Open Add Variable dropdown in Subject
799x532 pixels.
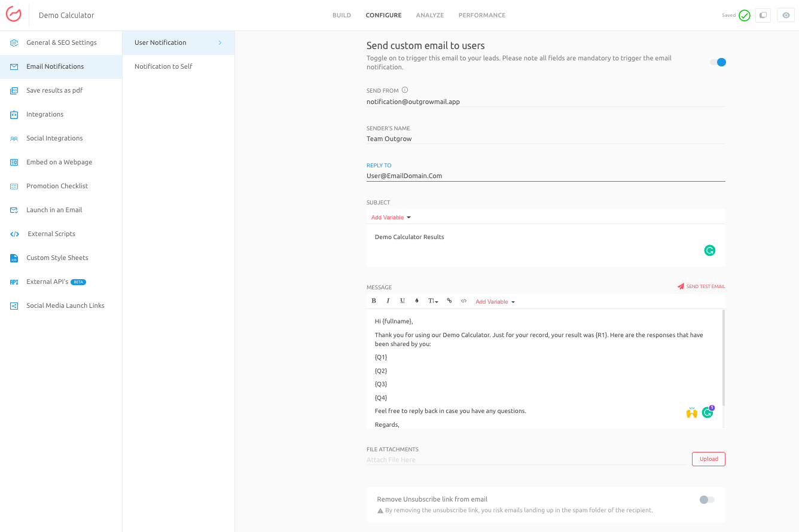click(391, 218)
